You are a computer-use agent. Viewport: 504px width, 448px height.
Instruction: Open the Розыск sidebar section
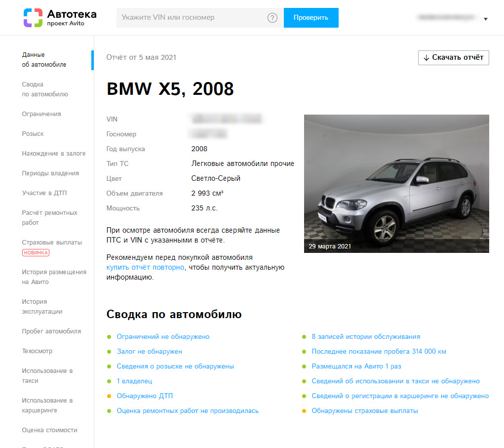33,134
